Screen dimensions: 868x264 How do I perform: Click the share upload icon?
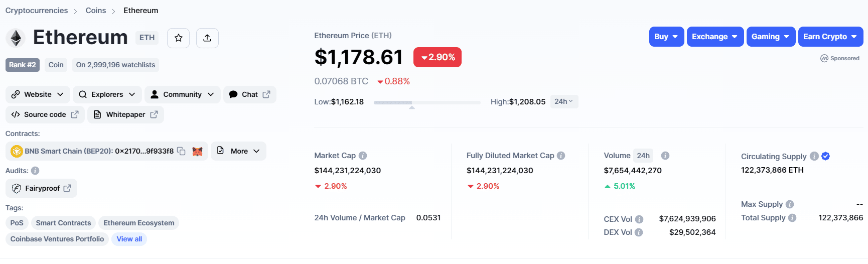pyautogui.click(x=207, y=38)
